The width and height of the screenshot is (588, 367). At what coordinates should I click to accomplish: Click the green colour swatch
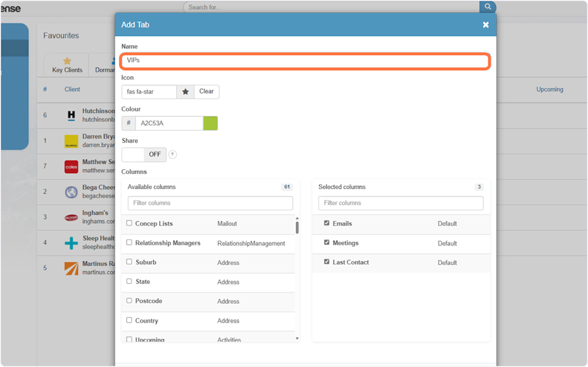[211, 123]
